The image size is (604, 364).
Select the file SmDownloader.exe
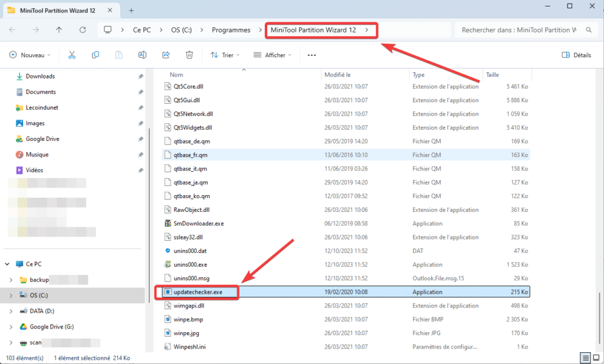point(198,224)
